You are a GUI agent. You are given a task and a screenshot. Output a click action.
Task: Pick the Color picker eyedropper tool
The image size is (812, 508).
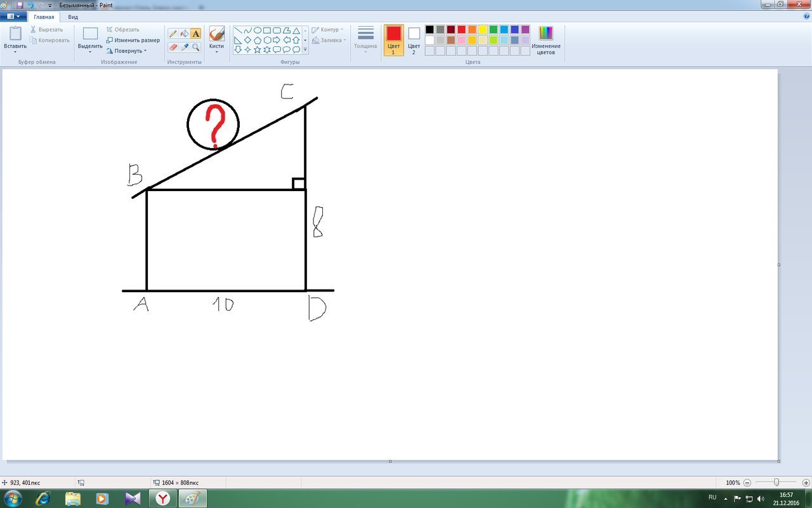[x=184, y=47]
